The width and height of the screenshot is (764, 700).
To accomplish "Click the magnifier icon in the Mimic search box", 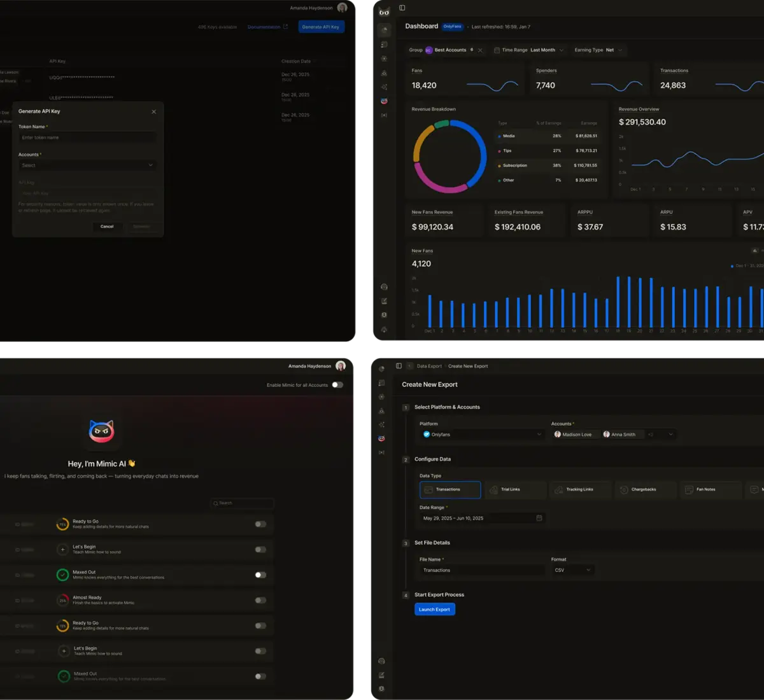I will pos(216,503).
